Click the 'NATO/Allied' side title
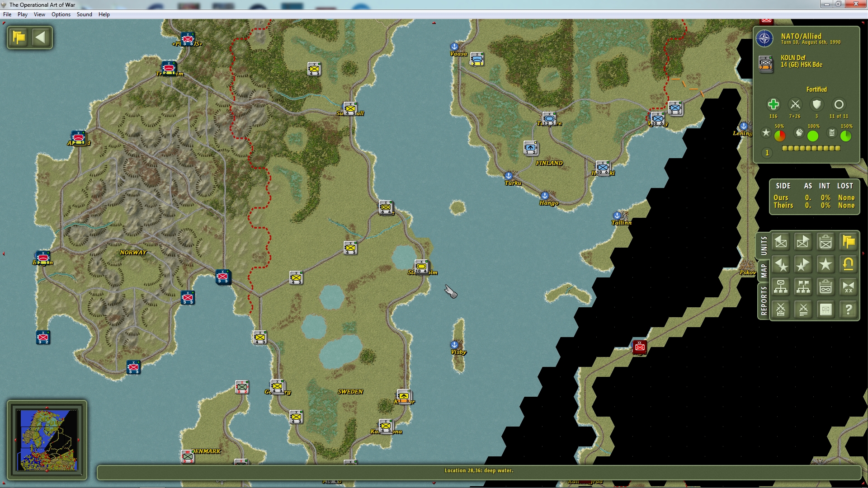This screenshot has height=488, width=868. click(x=801, y=36)
